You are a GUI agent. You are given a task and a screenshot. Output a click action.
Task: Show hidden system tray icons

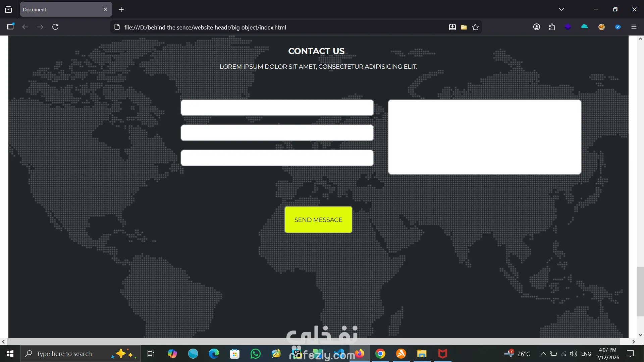coord(543,354)
